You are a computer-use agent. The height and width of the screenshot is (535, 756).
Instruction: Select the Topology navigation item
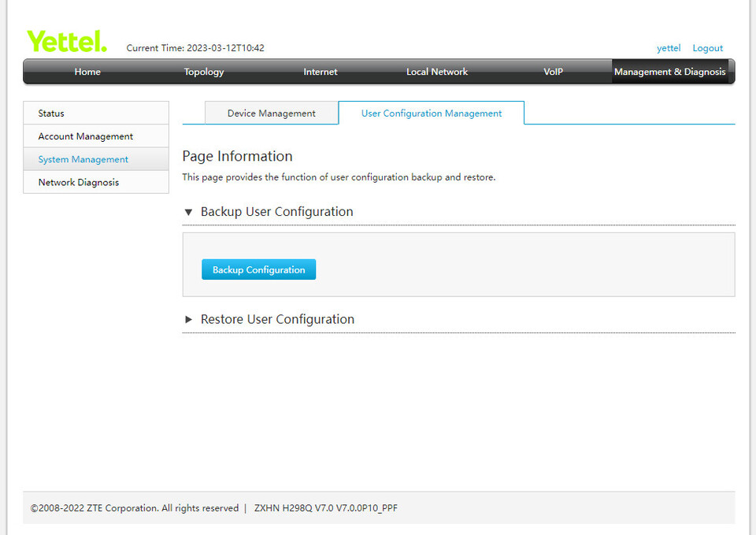(x=203, y=72)
